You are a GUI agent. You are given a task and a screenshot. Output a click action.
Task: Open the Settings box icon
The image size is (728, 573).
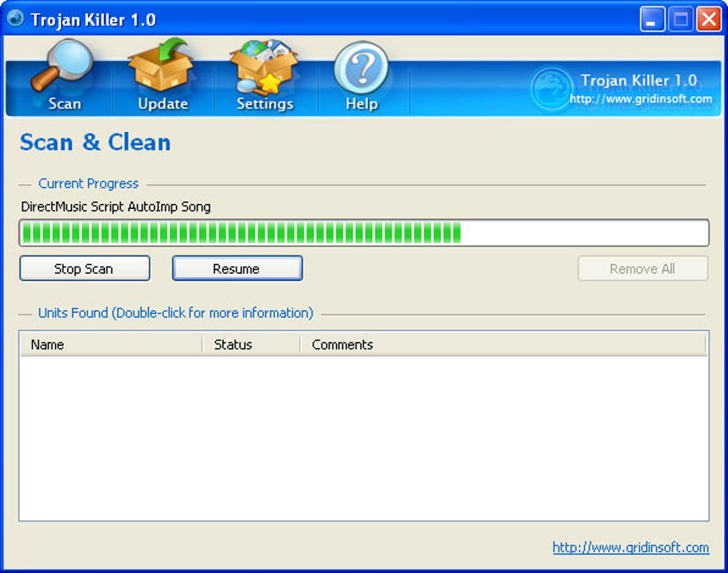tap(263, 66)
